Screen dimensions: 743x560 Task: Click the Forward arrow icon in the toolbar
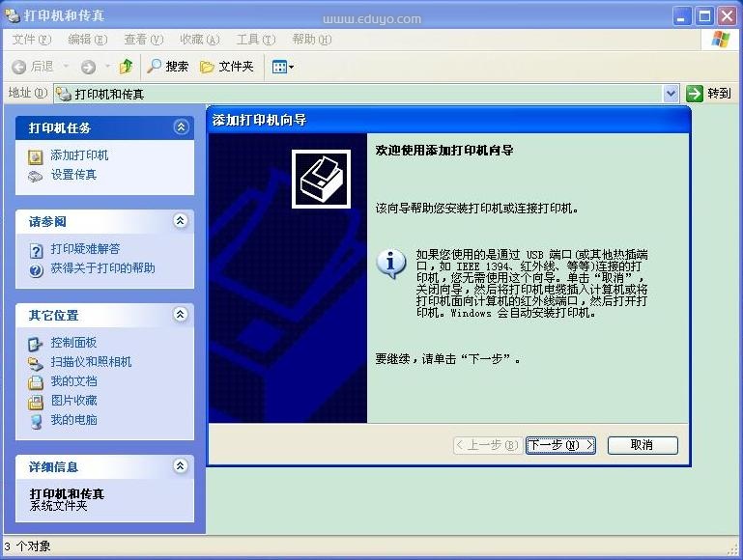(88, 67)
